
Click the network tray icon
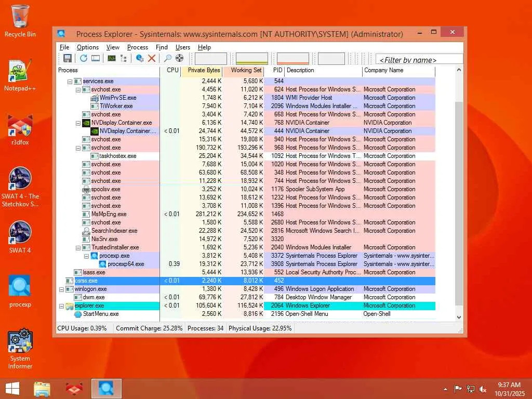(x=470, y=389)
